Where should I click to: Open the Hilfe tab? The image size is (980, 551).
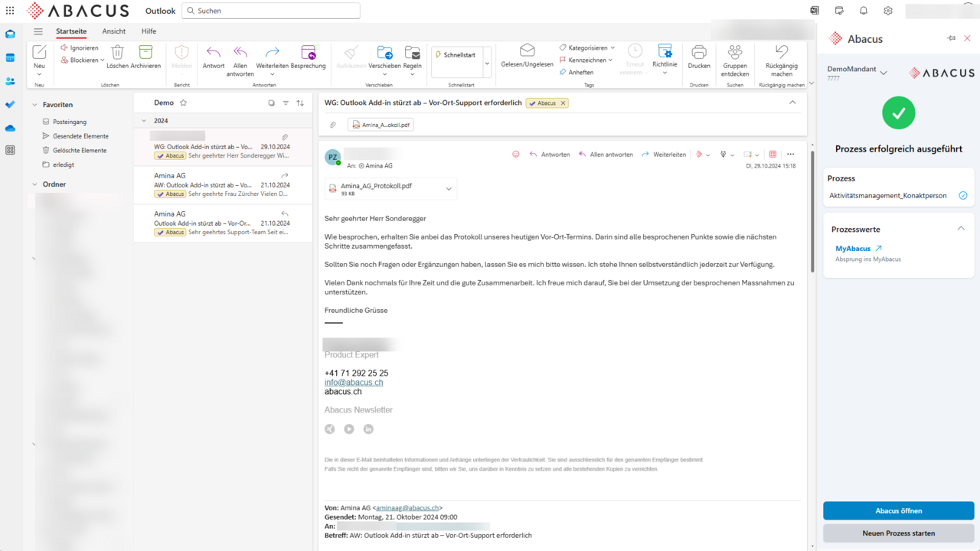(149, 31)
